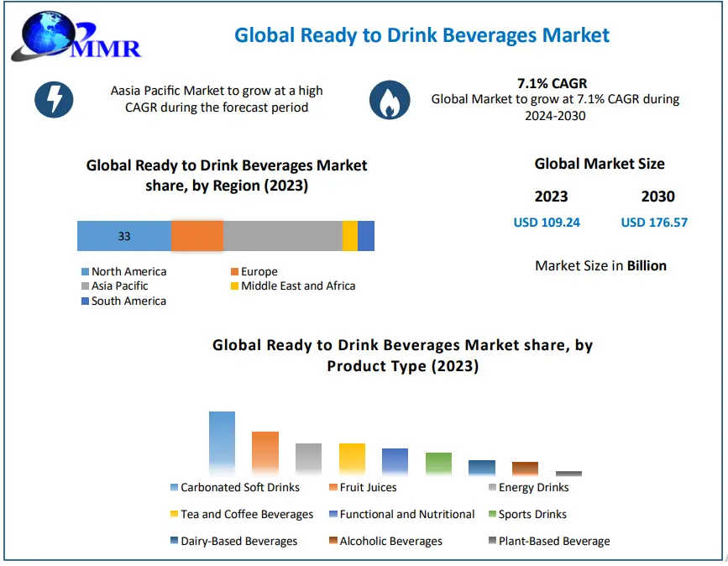Click the USD 176.57 value
The image size is (728, 566).
point(654,223)
